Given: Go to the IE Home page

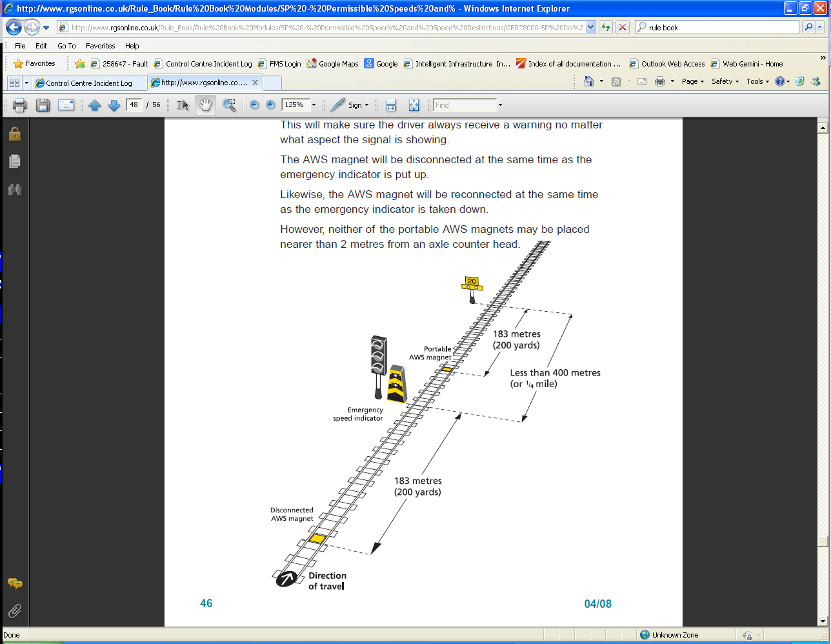Looking at the screenshot, I should tap(588, 81).
